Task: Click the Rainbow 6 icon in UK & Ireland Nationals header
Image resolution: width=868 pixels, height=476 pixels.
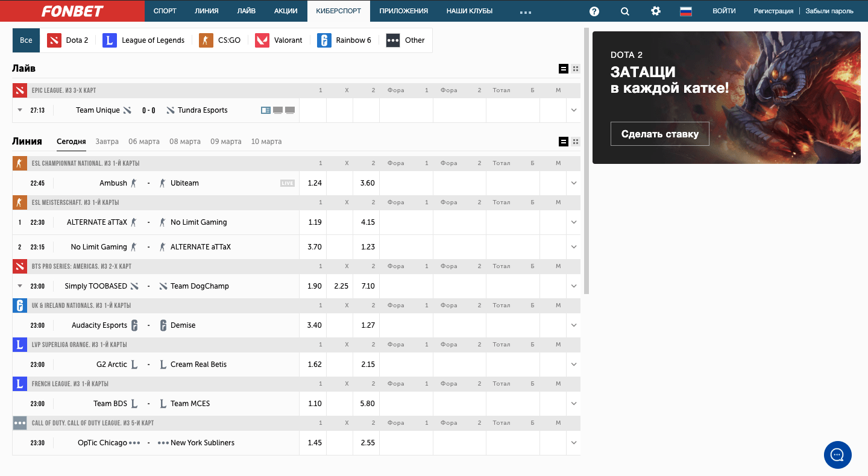Action: pyautogui.click(x=20, y=305)
